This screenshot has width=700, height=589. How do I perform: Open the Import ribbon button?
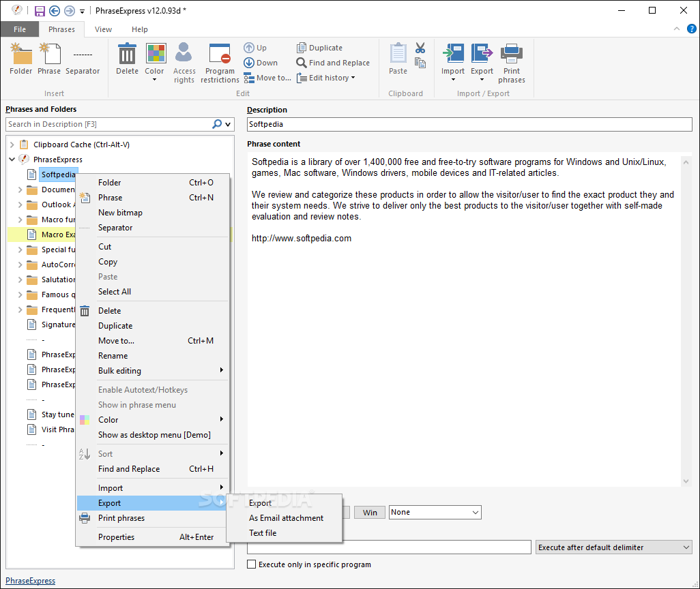453,61
